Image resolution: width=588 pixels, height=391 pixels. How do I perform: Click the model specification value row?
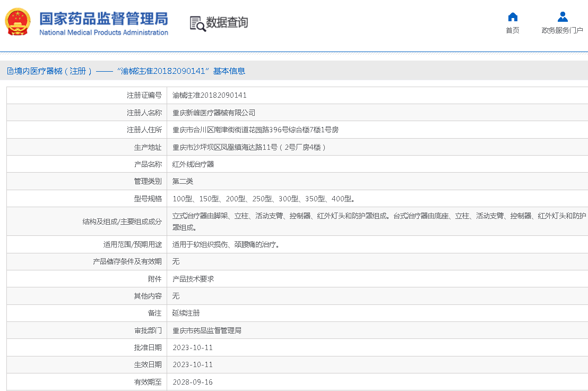264,199
